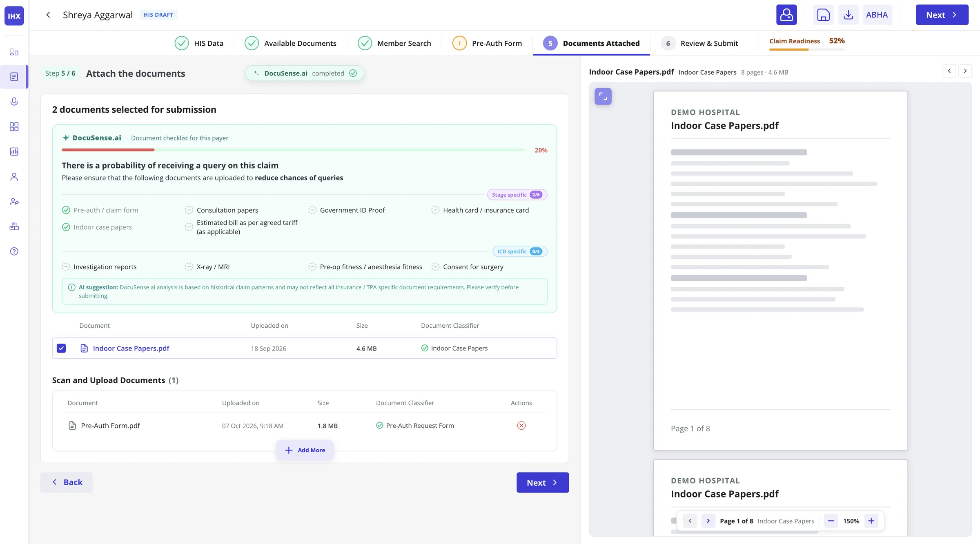Go to next document in preview header
The width and height of the screenshot is (980, 544).
point(965,71)
